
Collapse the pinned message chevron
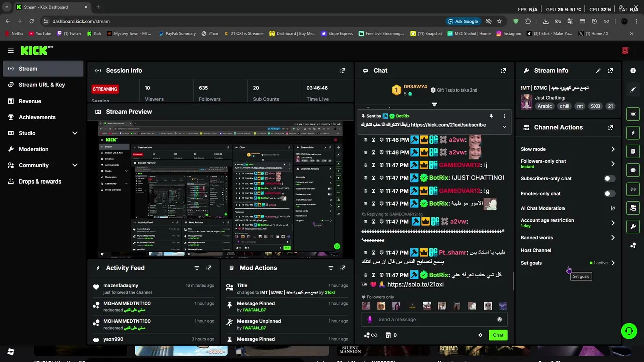coord(504,127)
